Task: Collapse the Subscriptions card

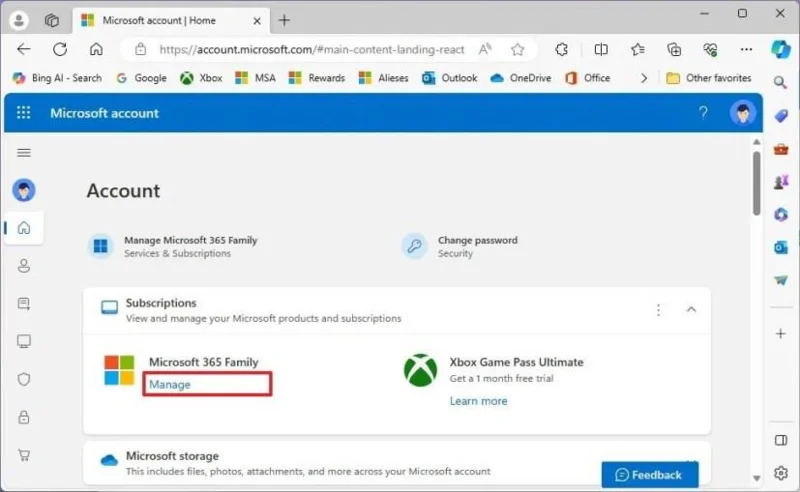Action: click(x=691, y=309)
